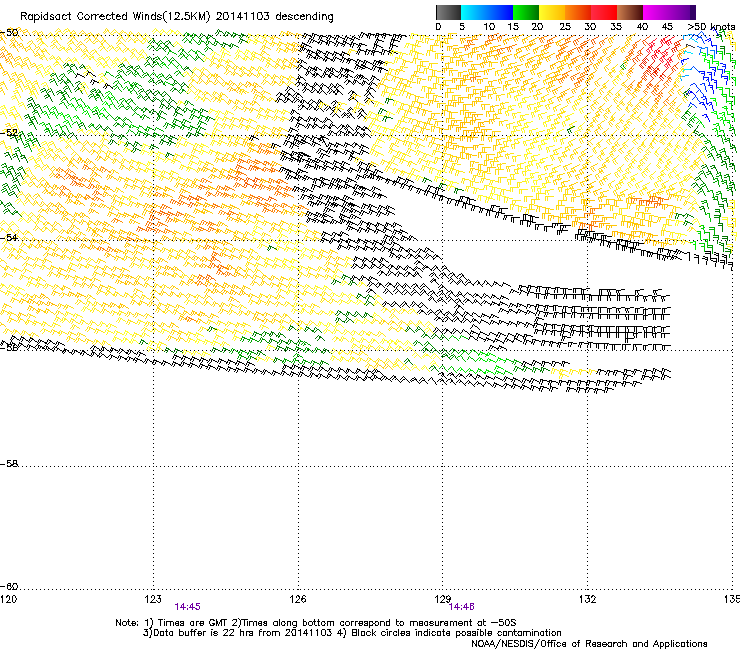Click the word 'descending' in the title
The height and width of the screenshot is (650, 740).
click(304, 17)
